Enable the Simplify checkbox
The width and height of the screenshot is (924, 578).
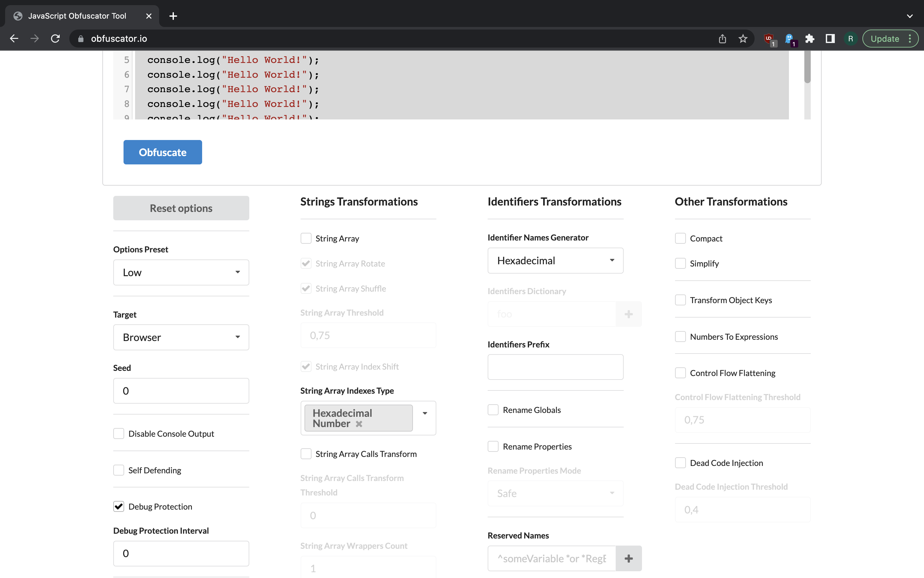680,263
